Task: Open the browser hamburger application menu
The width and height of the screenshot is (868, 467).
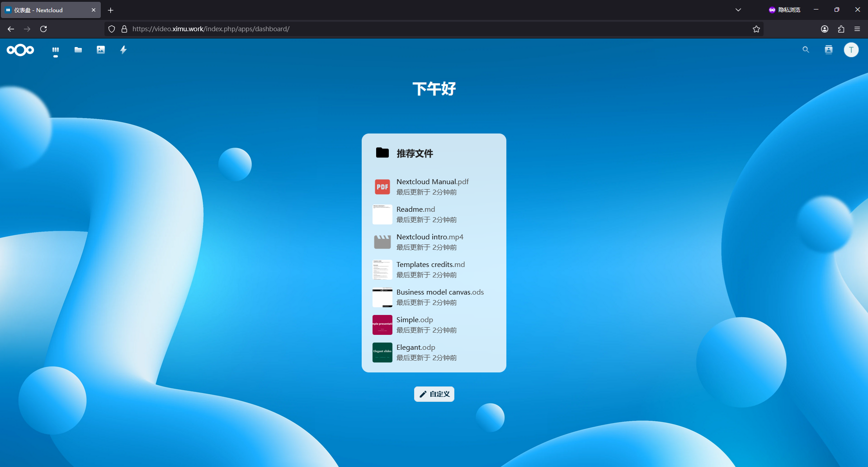Action: click(x=857, y=29)
